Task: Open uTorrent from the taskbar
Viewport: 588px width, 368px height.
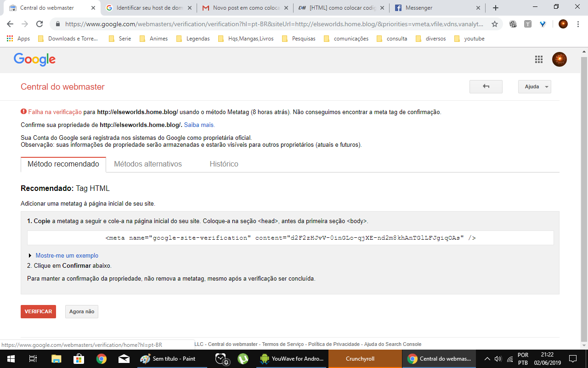Action: (243, 359)
